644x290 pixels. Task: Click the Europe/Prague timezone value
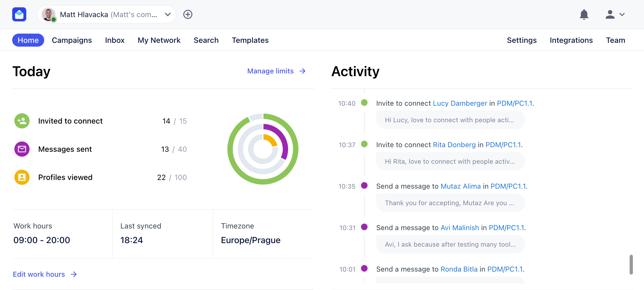[x=251, y=240]
